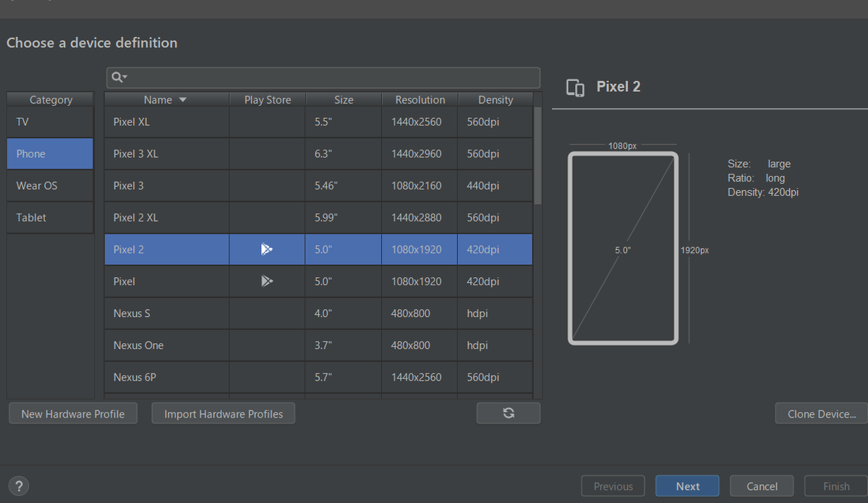
Task: Click the Play Store icon in Pixel row
Action: tap(267, 281)
